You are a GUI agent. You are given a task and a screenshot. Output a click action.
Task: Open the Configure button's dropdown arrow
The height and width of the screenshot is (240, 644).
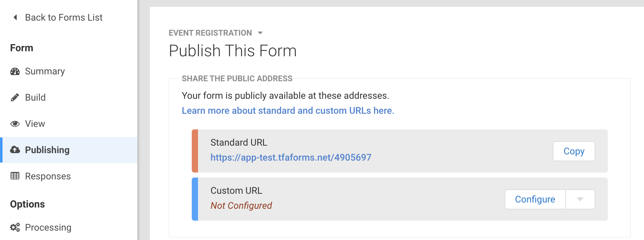coord(580,199)
